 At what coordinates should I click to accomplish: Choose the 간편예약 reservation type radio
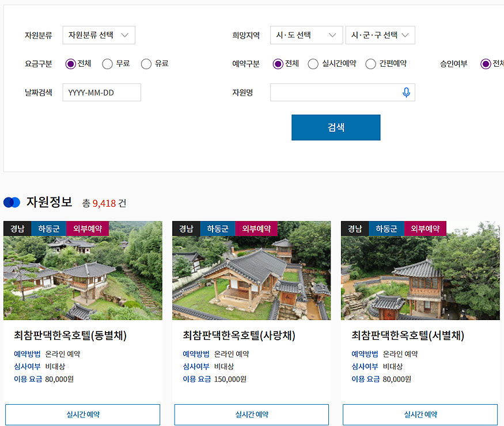pyautogui.click(x=370, y=64)
